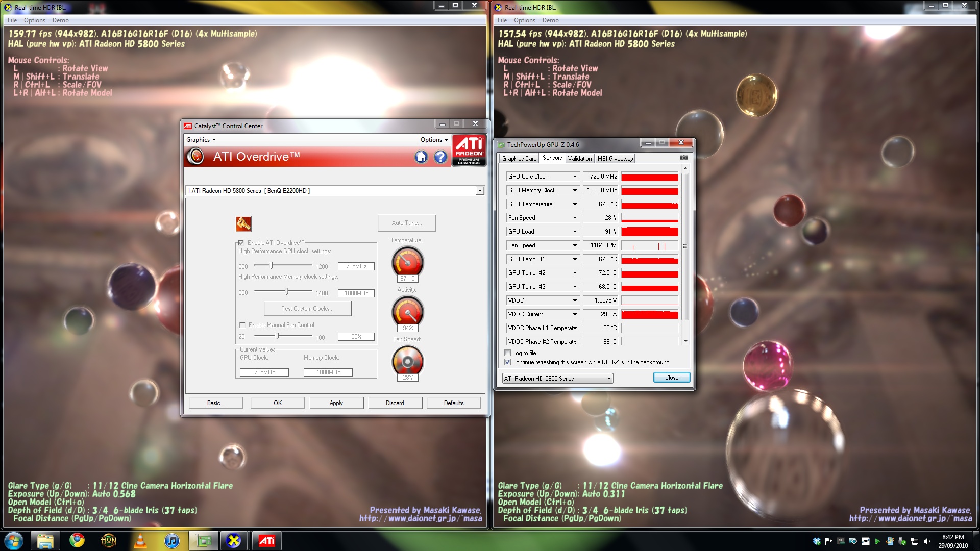This screenshot has height=551, width=980.
Task: Click the Apply button in Catalyst
Action: point(336,403)
